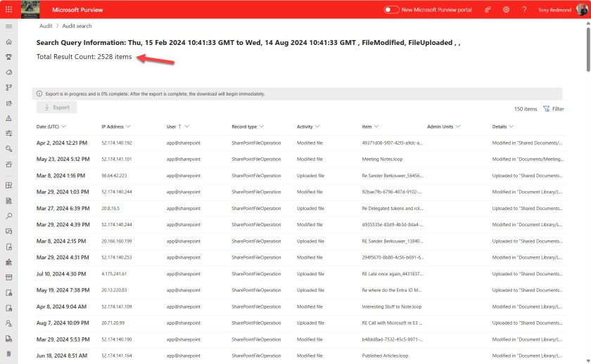Open the 'Re Delegated tokens and rol...' item
The image size is (591, 364).
click(393, 209)
